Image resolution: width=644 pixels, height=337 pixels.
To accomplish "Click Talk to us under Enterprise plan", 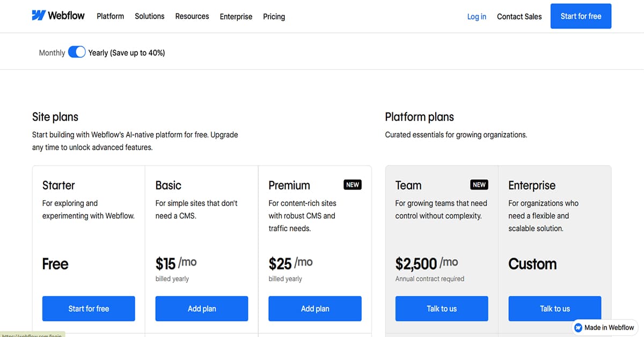I will (x=555, y=309).
